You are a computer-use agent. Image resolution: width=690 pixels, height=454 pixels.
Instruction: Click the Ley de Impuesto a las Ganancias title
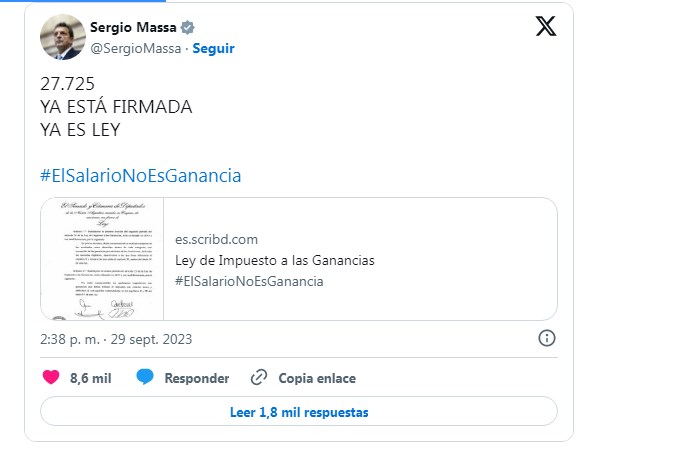pyautogui.click(x=274, y=260)
